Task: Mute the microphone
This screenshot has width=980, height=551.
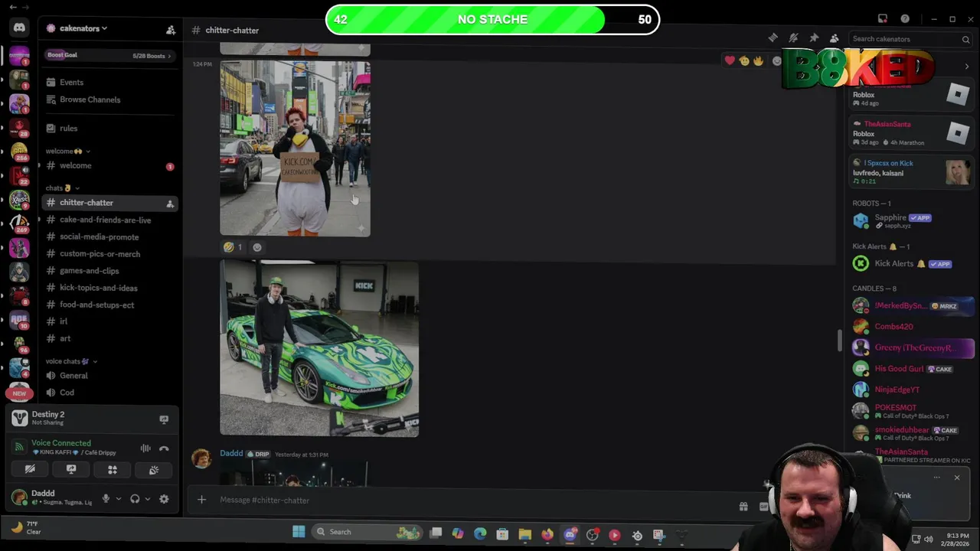Action: [x=106, y=499]
